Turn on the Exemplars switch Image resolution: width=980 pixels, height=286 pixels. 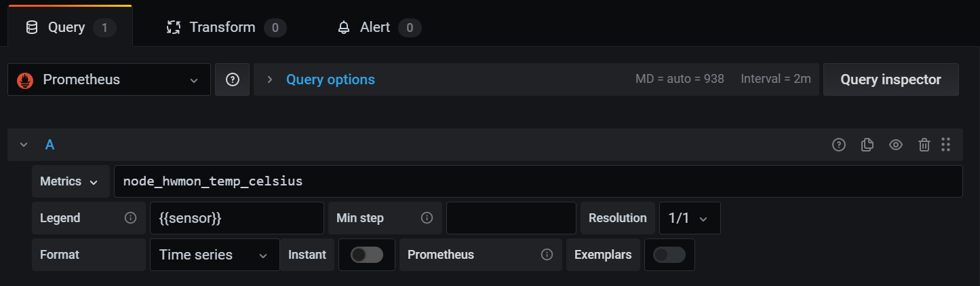coord(669,255)
